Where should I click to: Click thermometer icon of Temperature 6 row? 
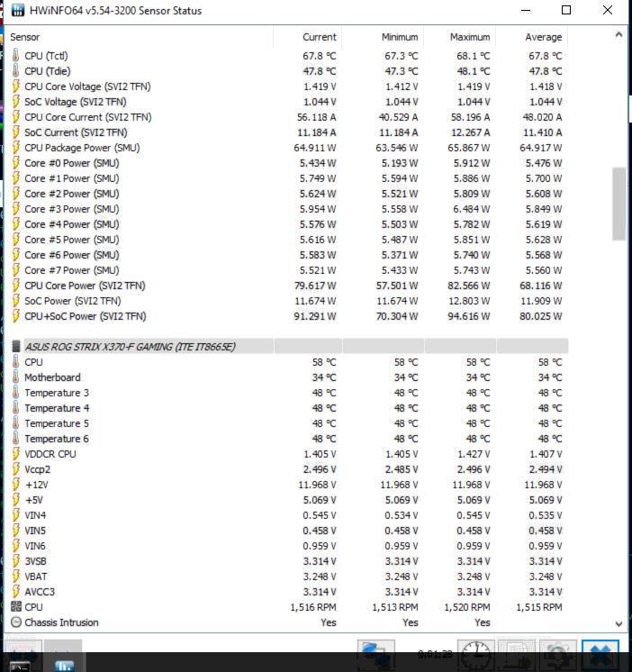16,439
